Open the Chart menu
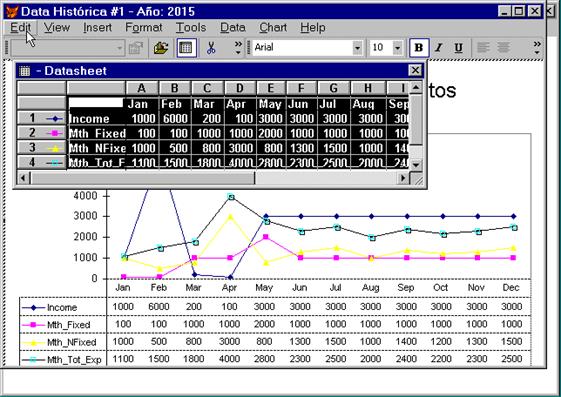Viewport: 561px width, 397px height. pyautogui.click(x=273, y=28)
